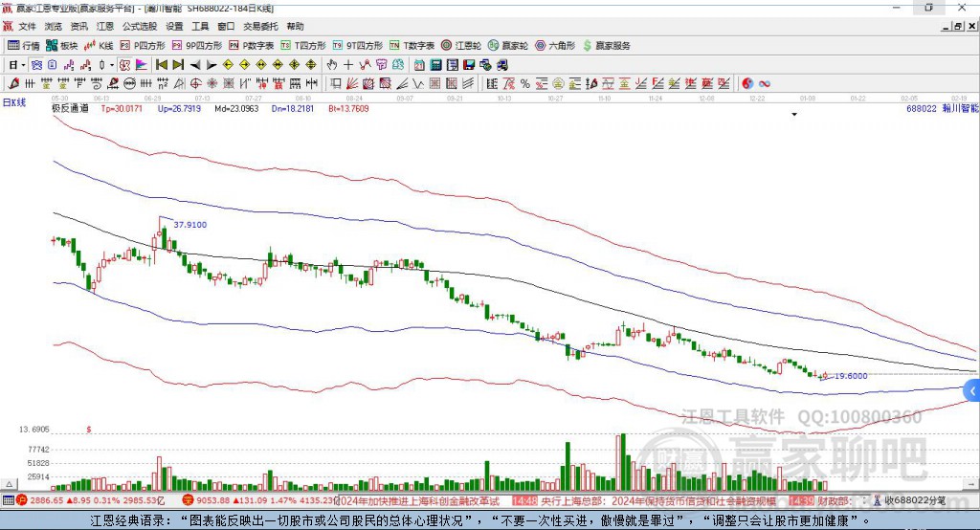Viewport: 980px width, 530px height.
Task: Click the calculator icon in toolbar
Action: click(435, 65)
